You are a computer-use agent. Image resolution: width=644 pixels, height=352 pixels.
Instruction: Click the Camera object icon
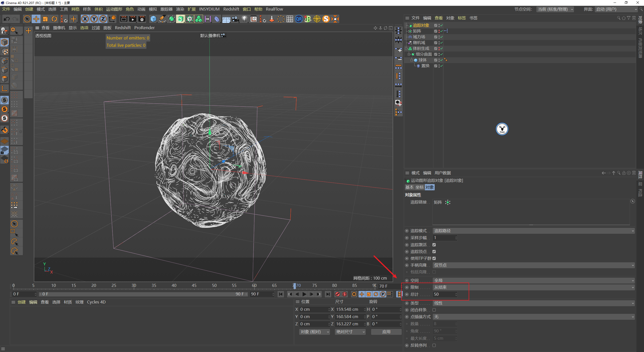[235, 19]
